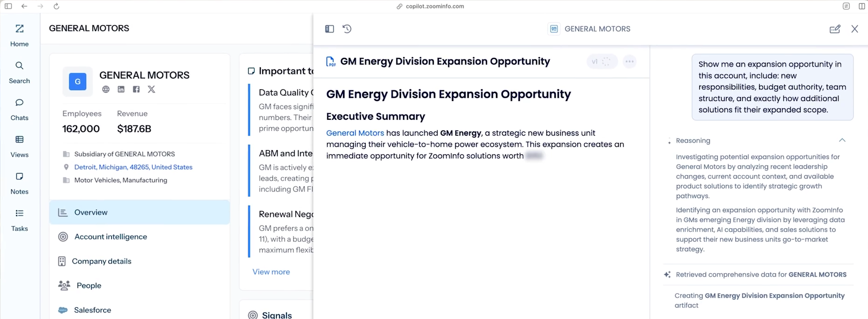Click the browser back arrow
Screen dimensions: 868x319
click(24, 6)
